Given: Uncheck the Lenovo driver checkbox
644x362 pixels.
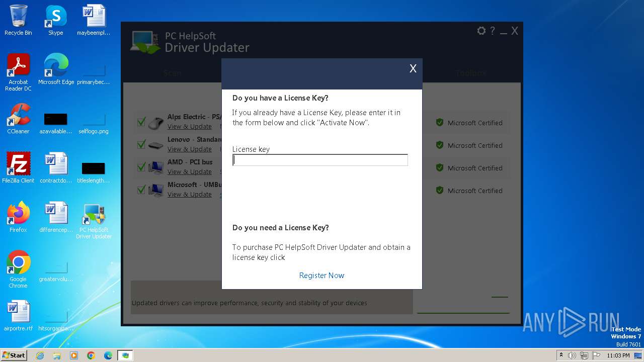Looking at the screenshot, I should pyautogui.click(x=141, y=145).
